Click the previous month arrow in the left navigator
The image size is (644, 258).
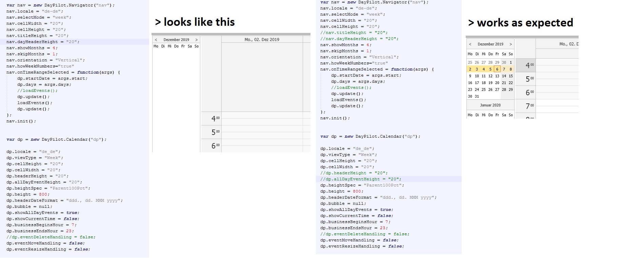(x=156, y=40)
